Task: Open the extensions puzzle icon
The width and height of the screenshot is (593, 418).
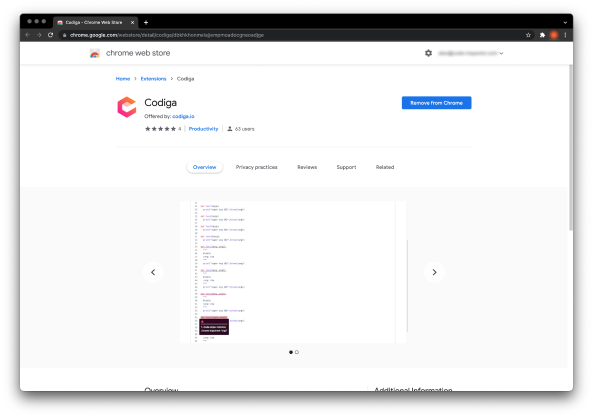Action: coord(542,35)
